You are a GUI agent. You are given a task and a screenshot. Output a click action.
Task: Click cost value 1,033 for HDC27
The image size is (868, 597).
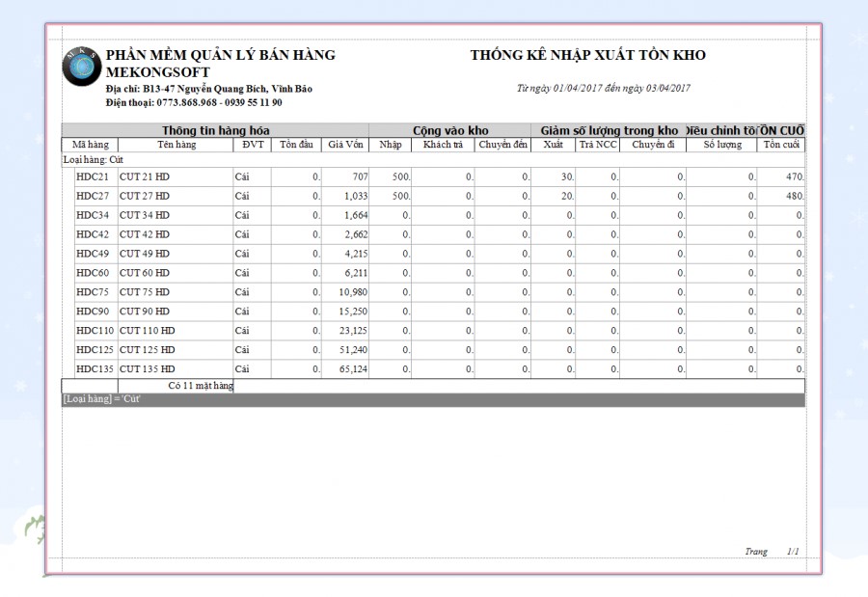356,196
